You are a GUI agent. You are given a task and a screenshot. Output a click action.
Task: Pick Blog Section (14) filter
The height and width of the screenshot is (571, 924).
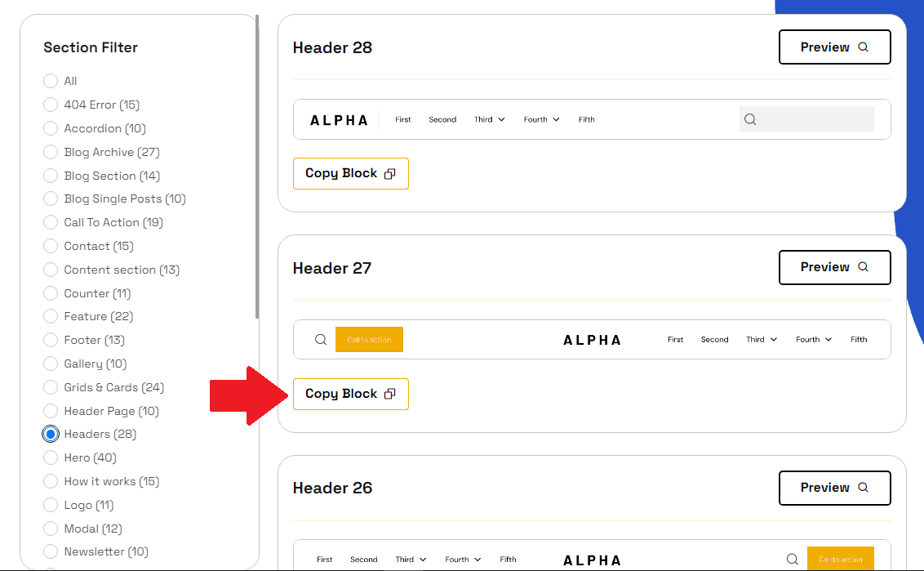point(51,176)
